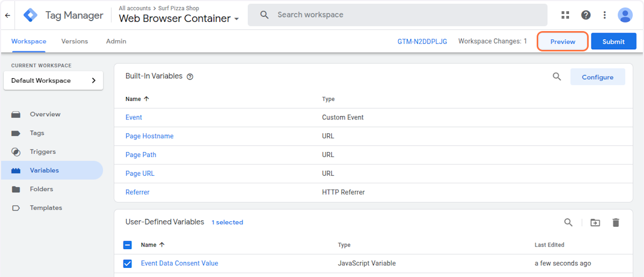Open the Page URL variable
The width and height of the screenshot is (644, 277).
click(140, 174)
